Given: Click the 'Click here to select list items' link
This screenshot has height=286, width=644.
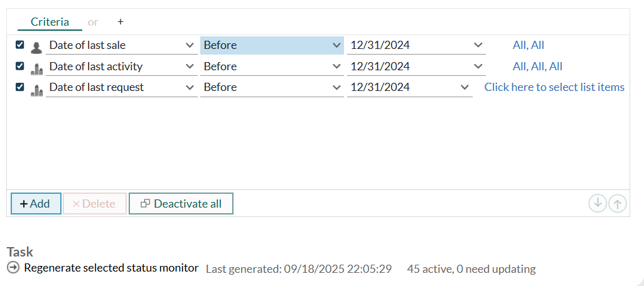Looking at the screenshot, I should pyautogui.click(x=554, y=87).
